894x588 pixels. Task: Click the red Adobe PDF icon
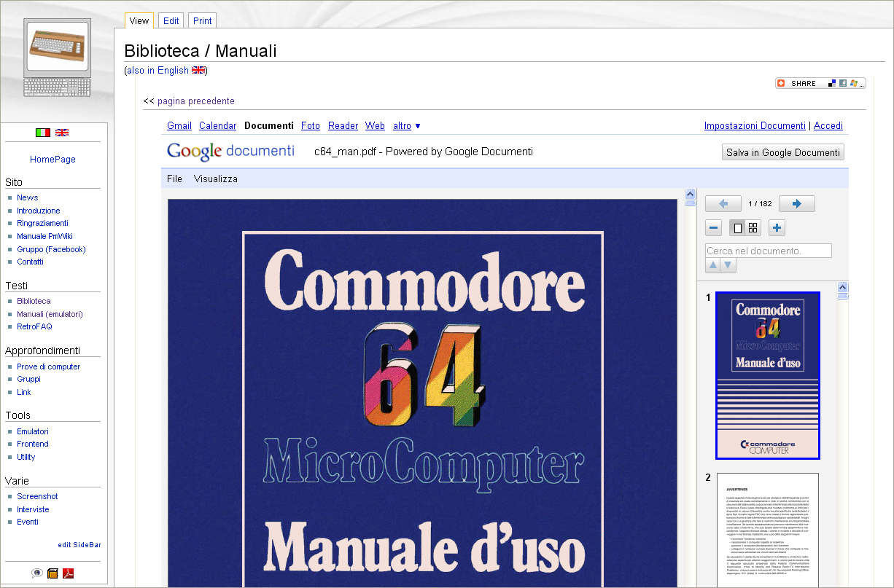69,573
